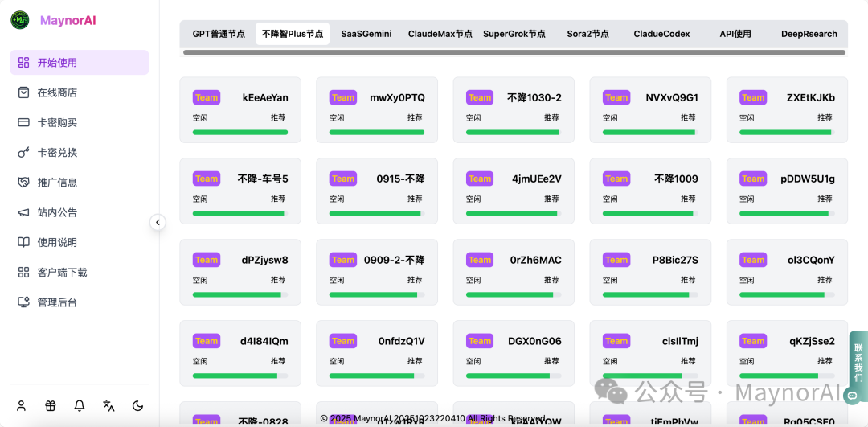Open the user profile icon

[x=21, y=406]
